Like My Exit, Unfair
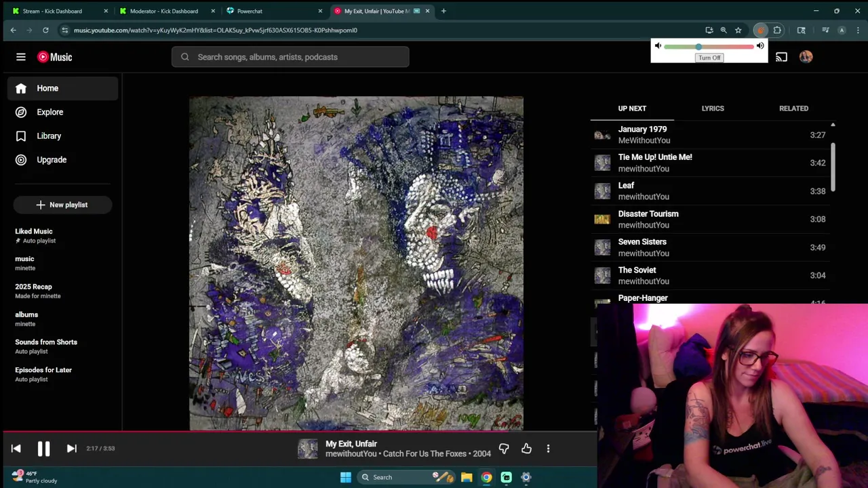868x488 pixels. click(x=526, y=449)
